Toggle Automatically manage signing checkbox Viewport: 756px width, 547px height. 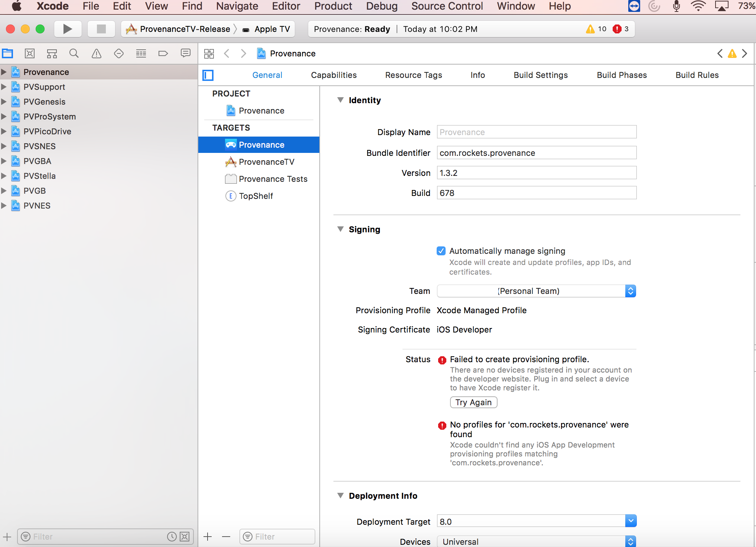pyautogui.click(x=441, y=251)
